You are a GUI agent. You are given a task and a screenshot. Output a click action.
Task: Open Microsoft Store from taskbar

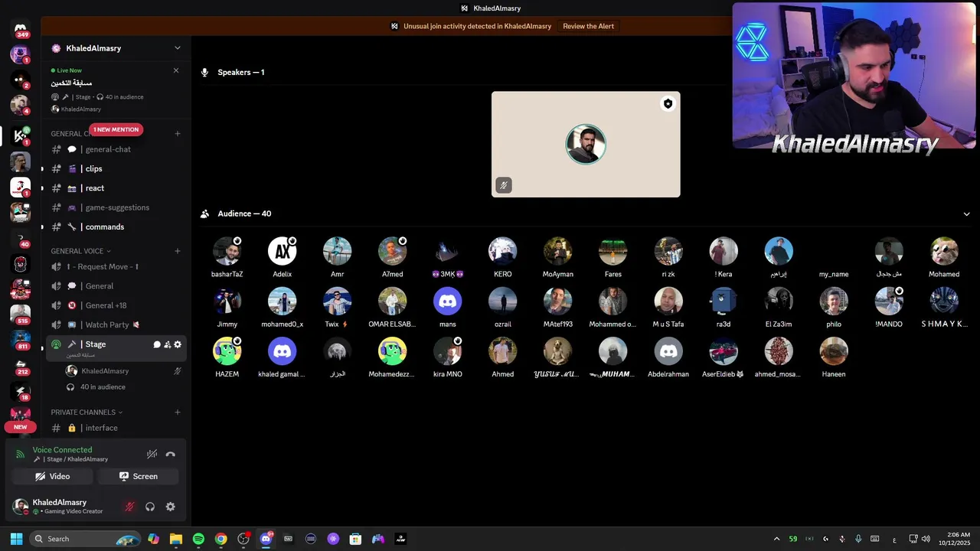click(x=355, y=539)
